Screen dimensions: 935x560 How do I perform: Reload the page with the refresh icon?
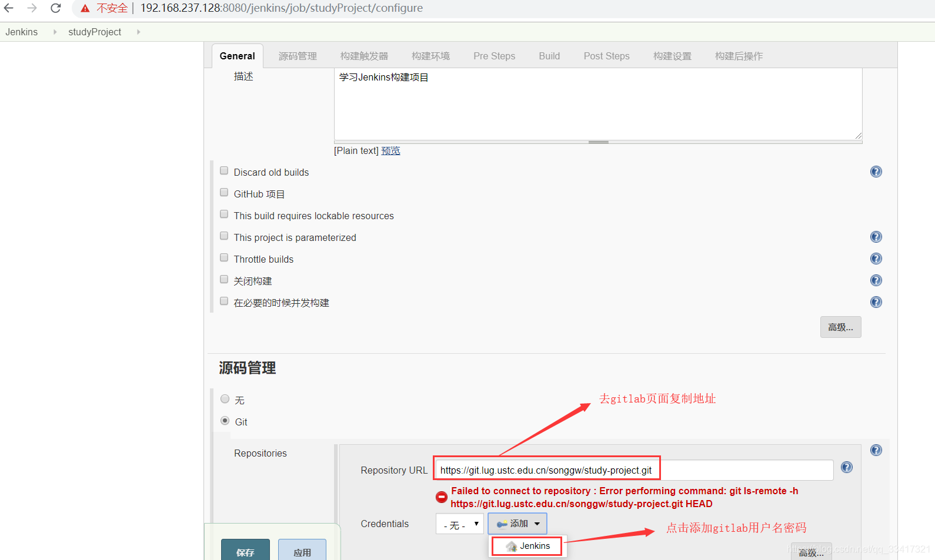tap(56, 8)
